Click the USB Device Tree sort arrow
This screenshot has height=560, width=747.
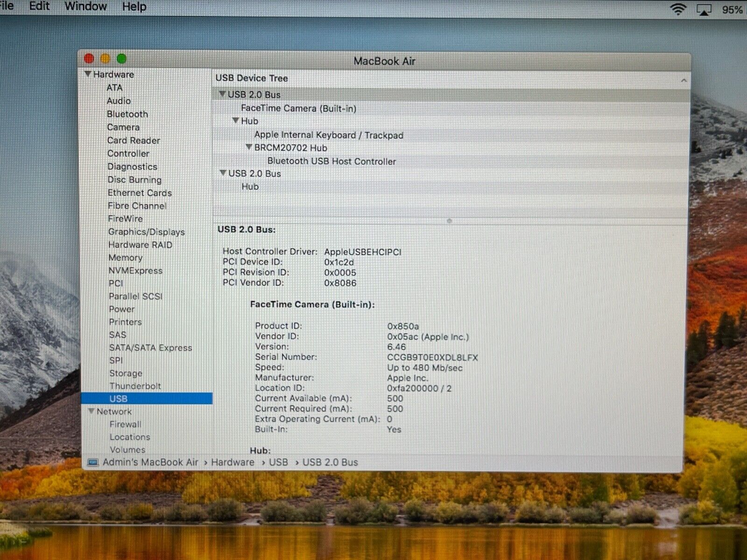(x=684, y=80)
